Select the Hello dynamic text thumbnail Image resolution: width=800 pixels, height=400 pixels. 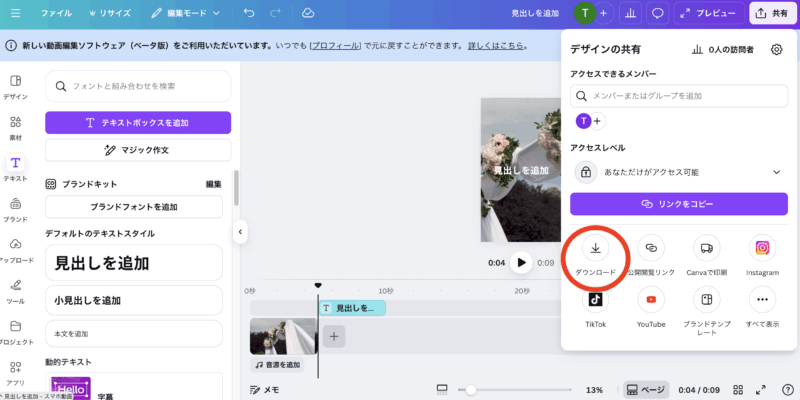tap(71, 388)
